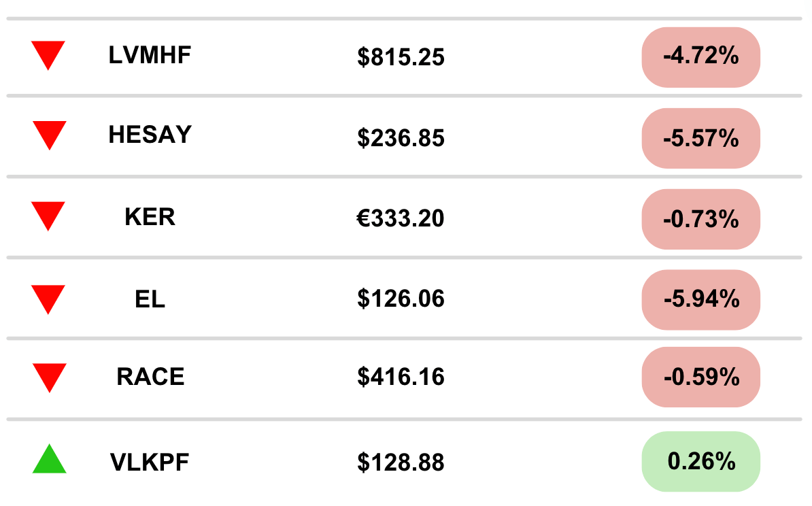
Task: Click the red down arrow beside EL
Action: (x=48, y=298)
